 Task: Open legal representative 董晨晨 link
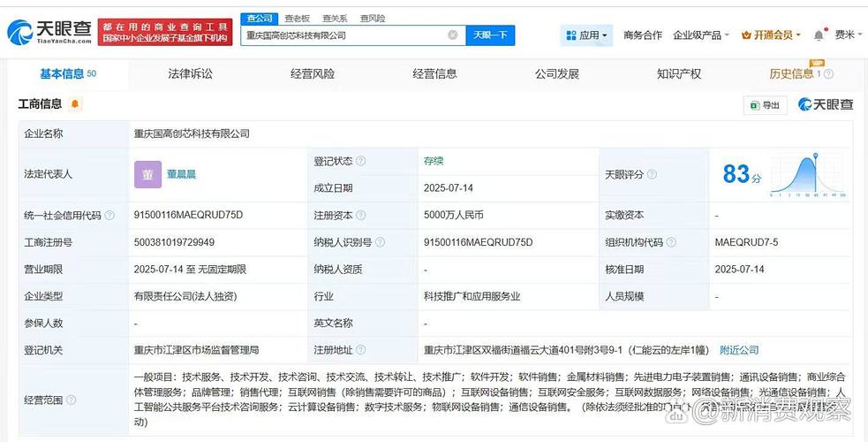pyautogui.click(x=182, y=174)
